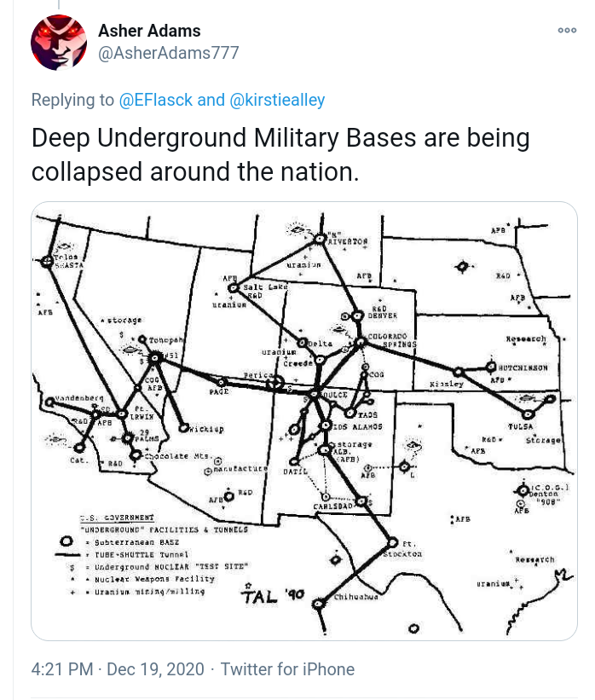The width and height of the screenshot is (595, 700).
Task: Click the DENVER label on the map image
Action: tap(383, 315)
